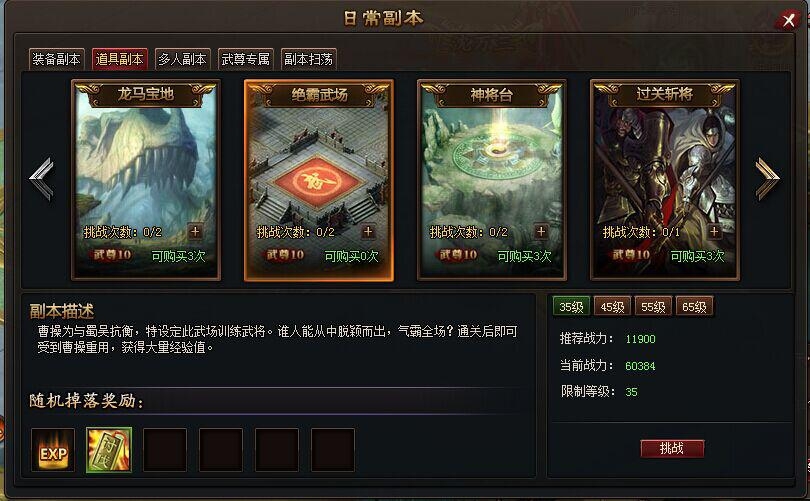Close the 日常副本 window
Image resolution: width=810 pixels, height=501 pixels.
(788, 20)
